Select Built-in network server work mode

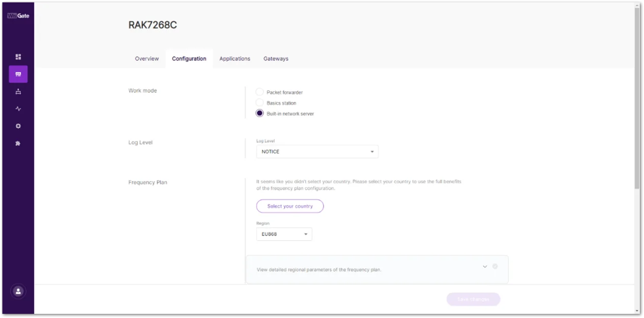point(259,113)
